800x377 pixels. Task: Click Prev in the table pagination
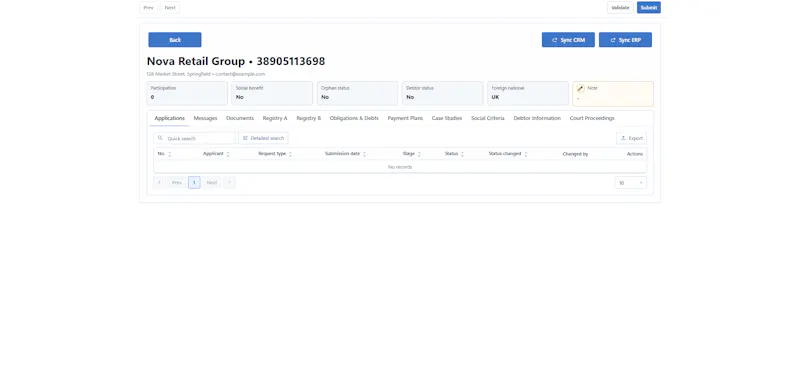[x=177, y=183]
